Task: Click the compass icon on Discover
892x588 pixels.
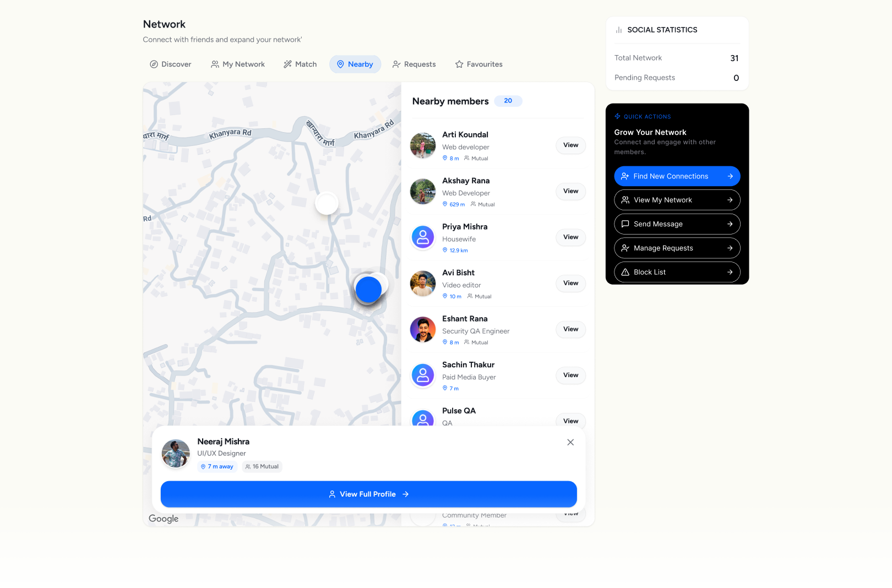Action: click(x=154, y=64)
